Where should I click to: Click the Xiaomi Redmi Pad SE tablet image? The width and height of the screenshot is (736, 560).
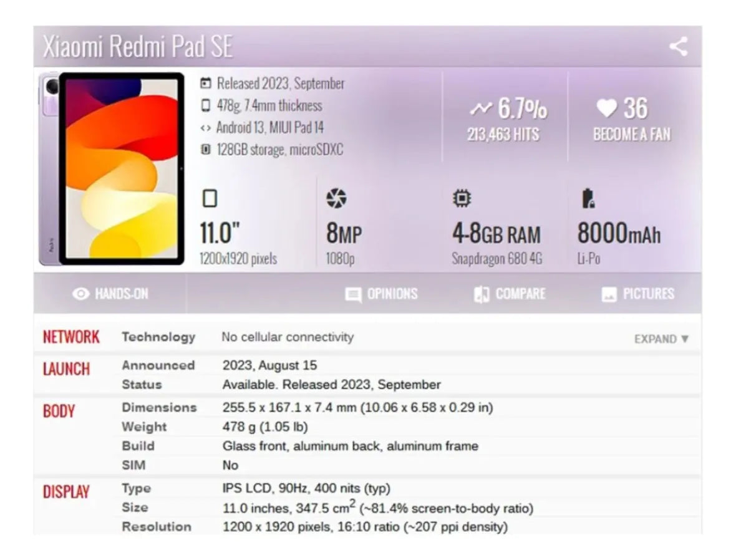point(112,168)
